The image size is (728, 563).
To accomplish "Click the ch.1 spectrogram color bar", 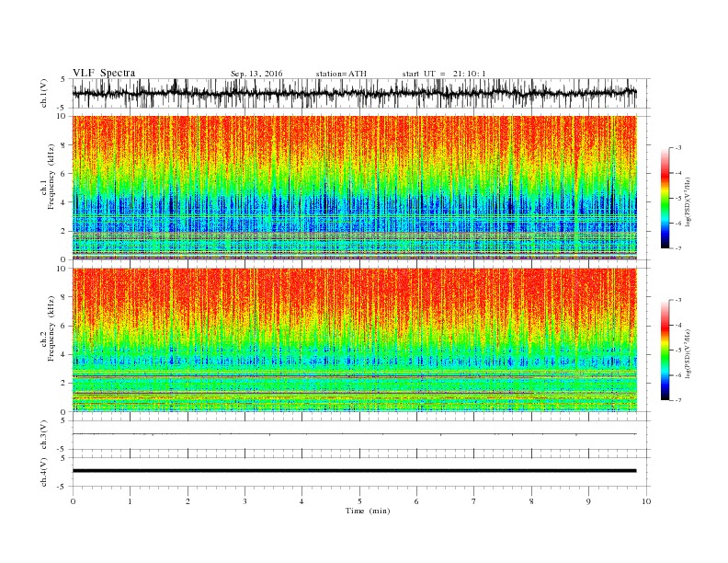I will 665,199.
